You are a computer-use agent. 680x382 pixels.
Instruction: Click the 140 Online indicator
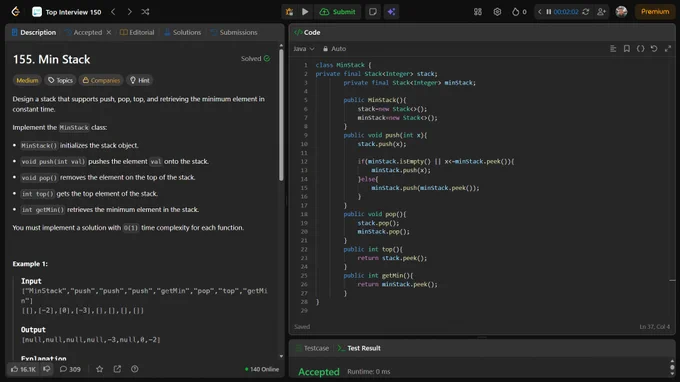click(262, 369)
